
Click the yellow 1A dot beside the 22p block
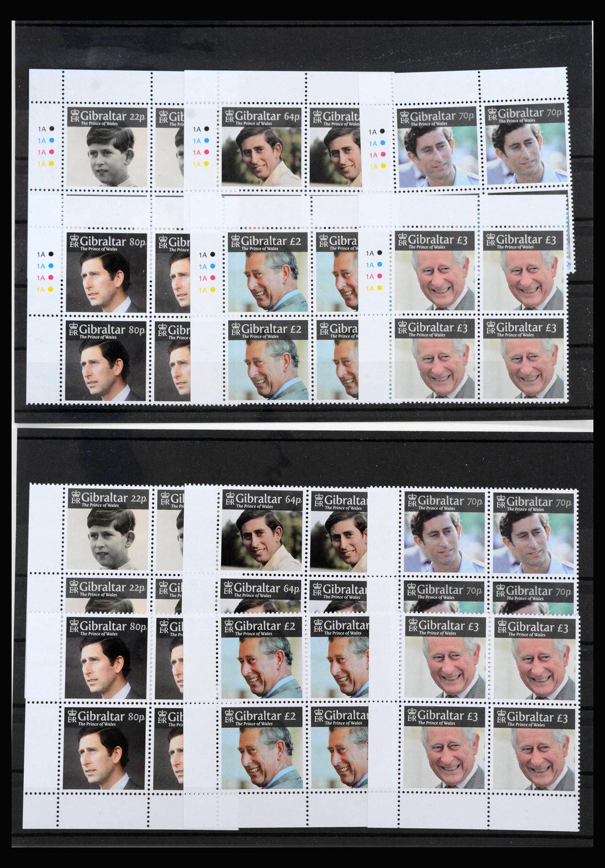pos(51,164)
